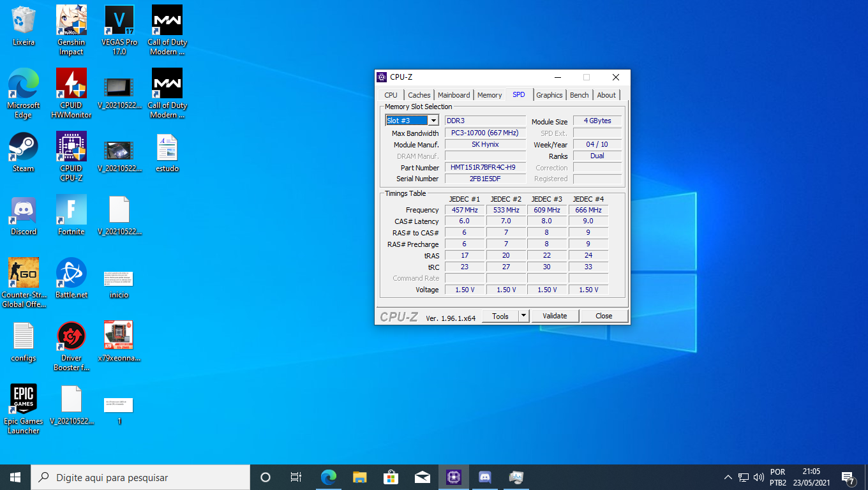
Task: Select Battle.net desktop shortcut
Action: 71,278
